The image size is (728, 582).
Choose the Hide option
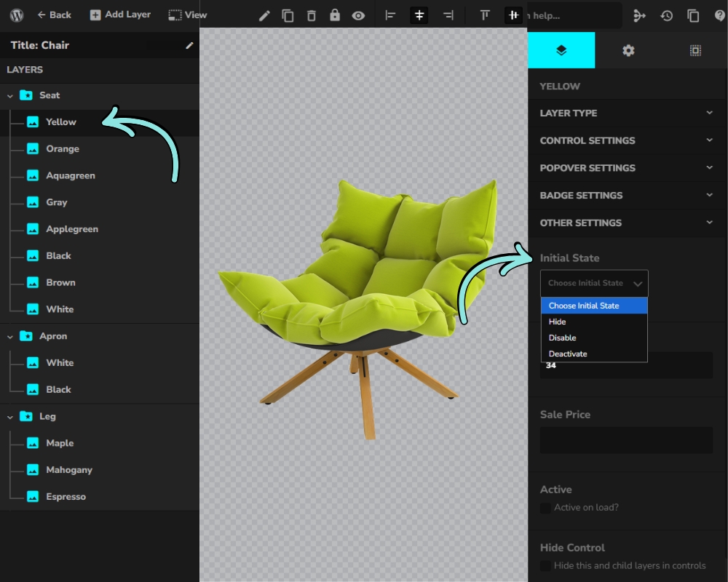594,322
